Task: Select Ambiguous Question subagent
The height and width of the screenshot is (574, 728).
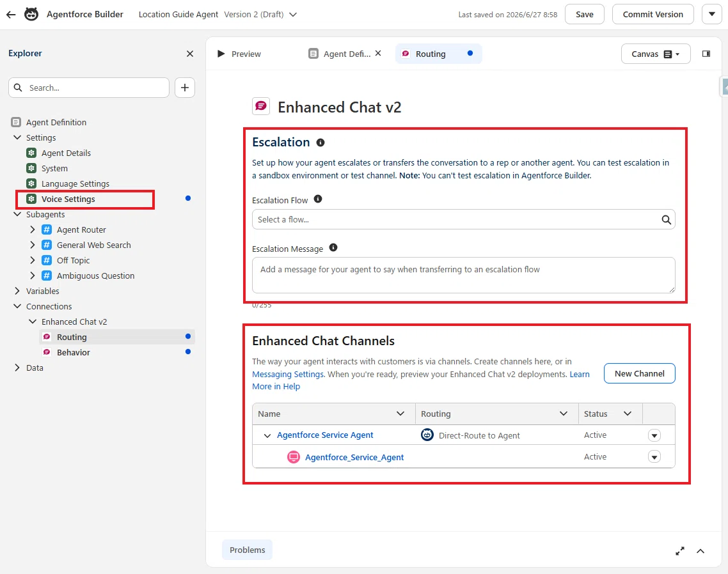Action: [x=96, y=275]
